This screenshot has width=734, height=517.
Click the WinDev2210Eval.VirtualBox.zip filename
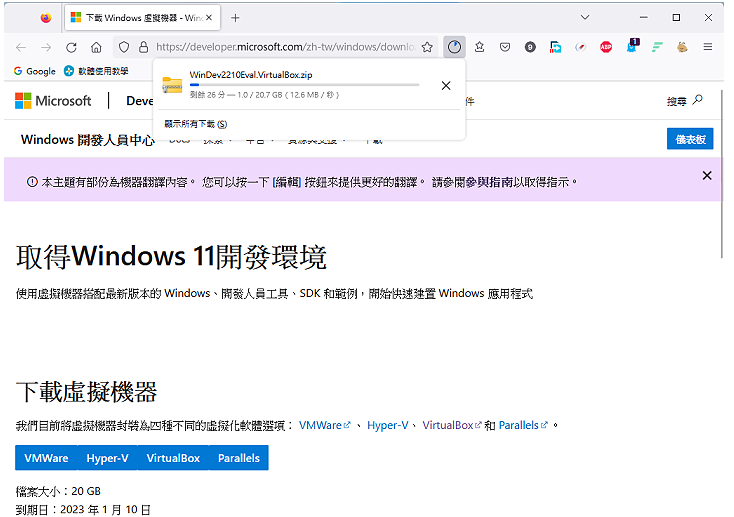pyautogui.click(x=251, y=75)
